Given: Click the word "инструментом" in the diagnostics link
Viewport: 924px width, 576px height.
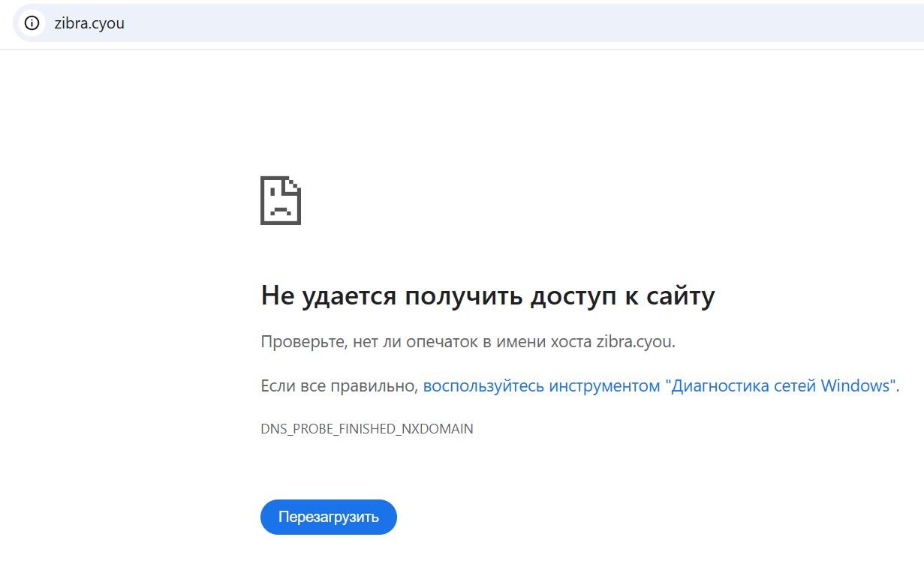Looking at the screenshot, I should click(x=605, y=386).
